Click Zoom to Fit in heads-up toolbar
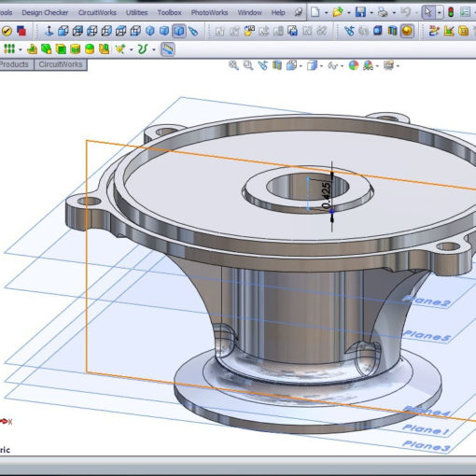This screenshot has width=476, height=476. point(233,65)
